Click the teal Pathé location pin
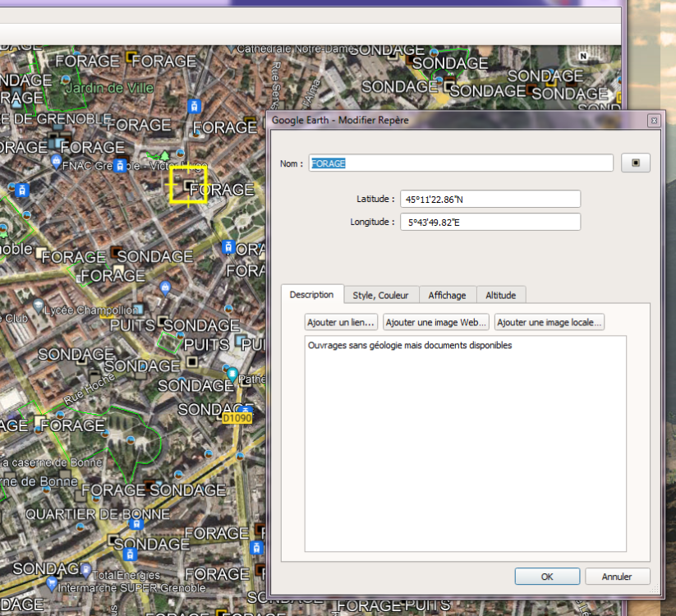676x616 pixels. [x=232, y=375]
